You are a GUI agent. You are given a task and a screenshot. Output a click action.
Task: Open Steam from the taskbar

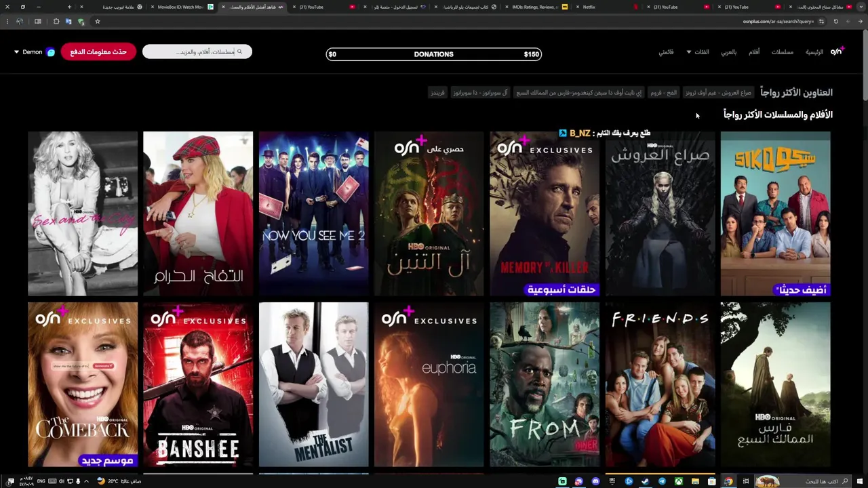coord(645,481)
